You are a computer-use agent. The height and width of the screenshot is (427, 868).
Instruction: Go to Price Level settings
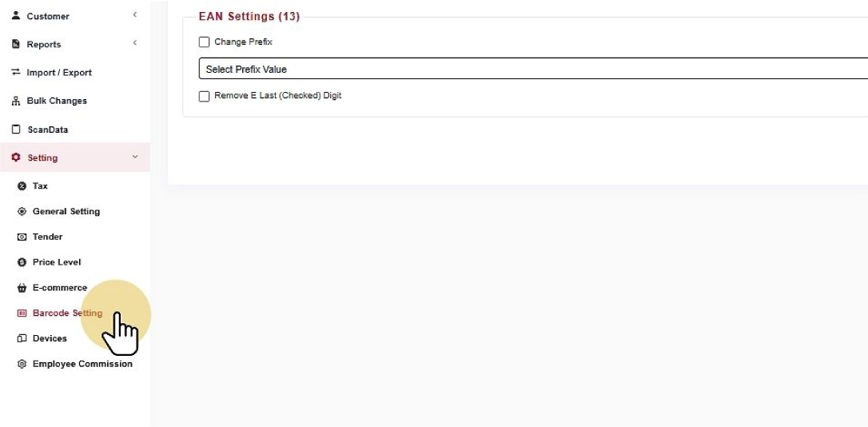(57, 262)
